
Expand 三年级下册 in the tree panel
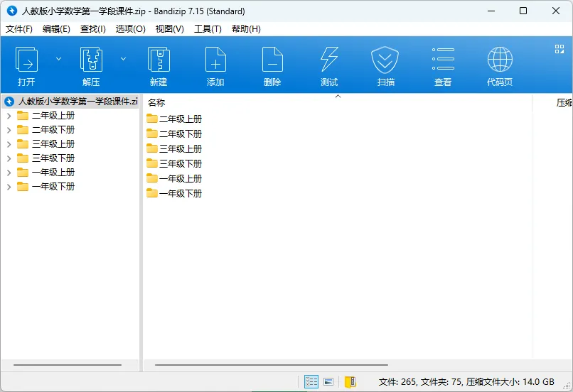9,159
